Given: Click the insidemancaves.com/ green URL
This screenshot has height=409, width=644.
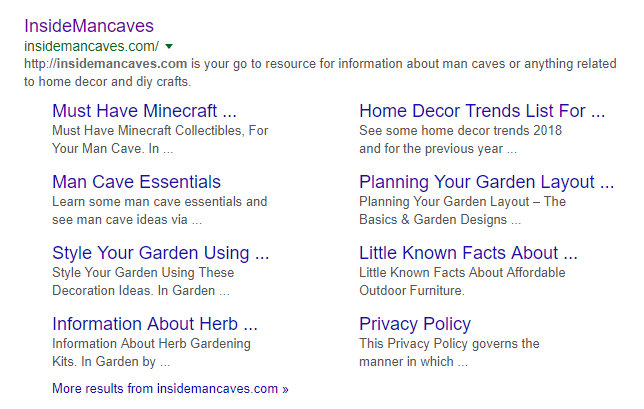Looking at the screenshot, I should pyautogui.click(x=92, y=46).
